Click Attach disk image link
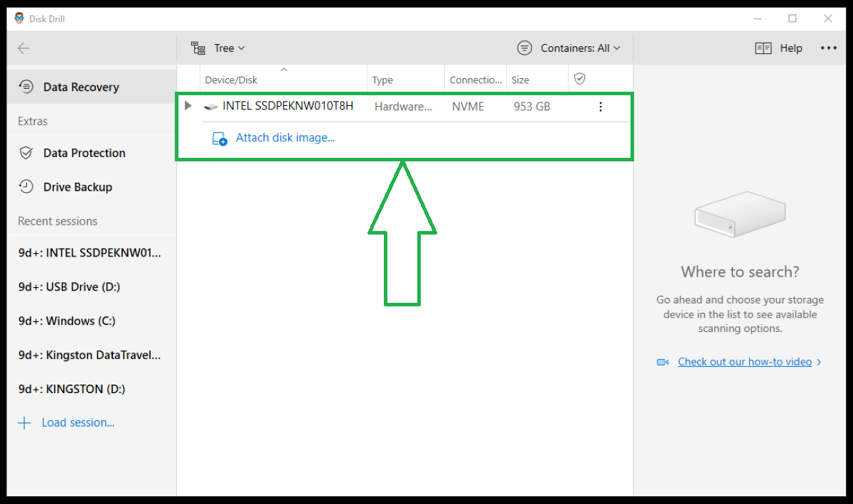853x504 pixels. click(285, 138)
